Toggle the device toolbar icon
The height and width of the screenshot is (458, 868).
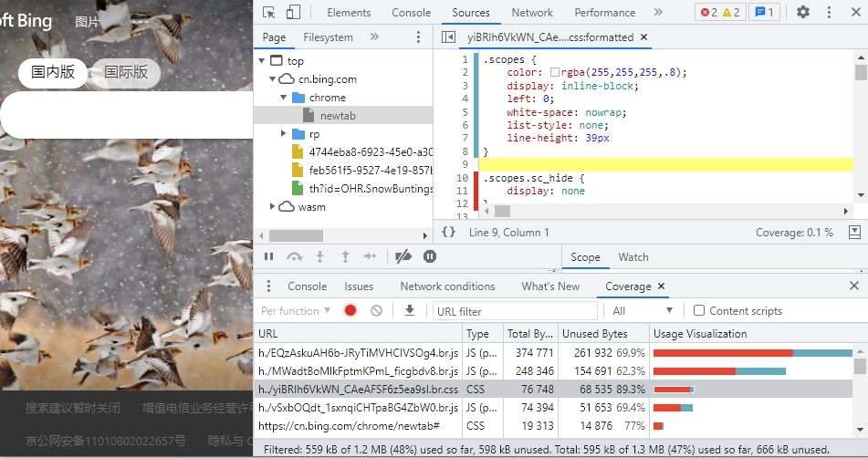click(293, 12)
